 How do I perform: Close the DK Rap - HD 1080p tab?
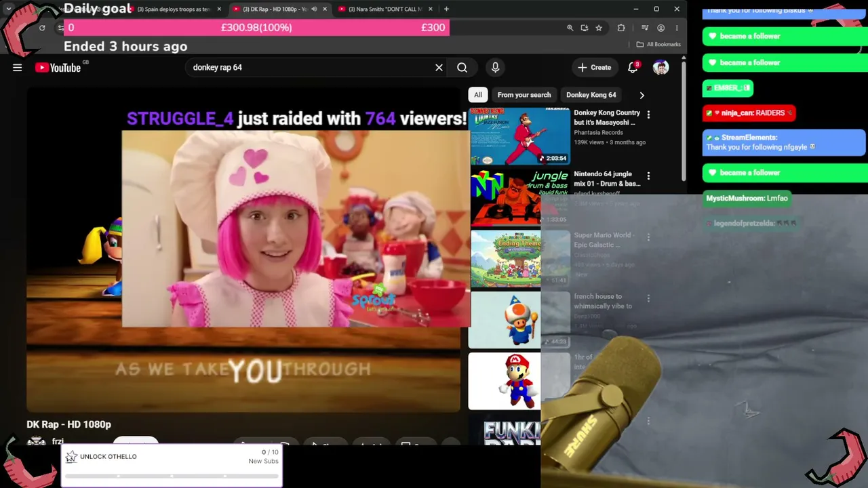tap(325, 9)
